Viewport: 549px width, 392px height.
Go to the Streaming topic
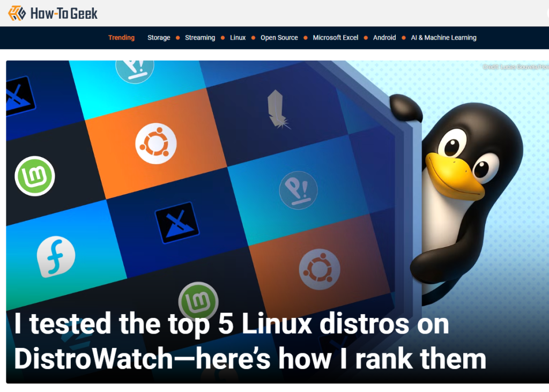pos(200,38)
